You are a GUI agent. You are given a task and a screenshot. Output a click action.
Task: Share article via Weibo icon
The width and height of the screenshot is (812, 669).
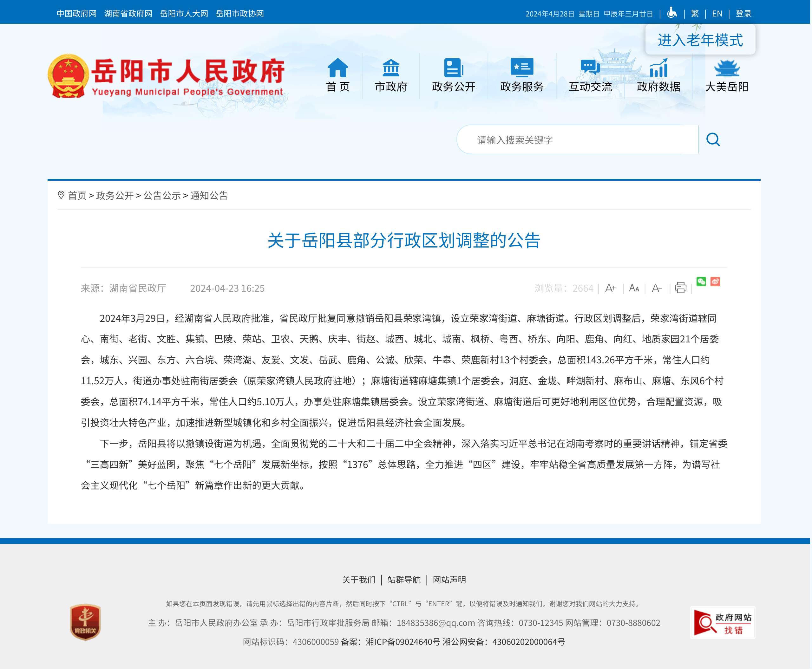(x=716, y=281)
